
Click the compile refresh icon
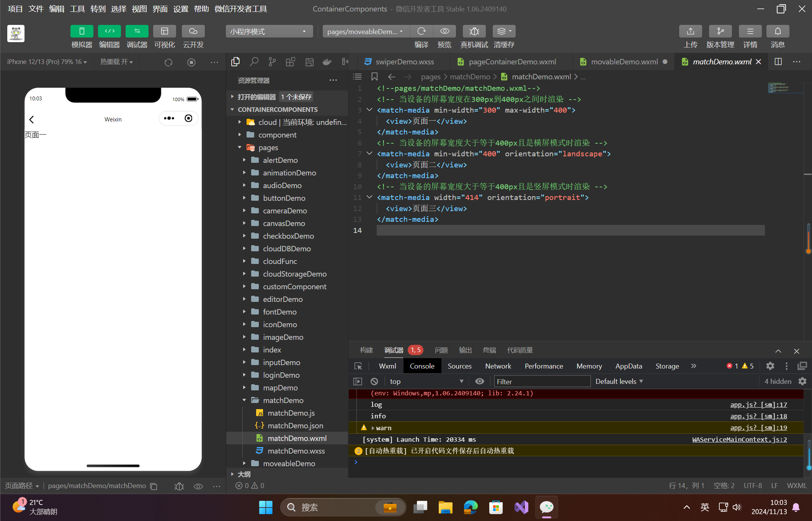[x=422, y=31]
